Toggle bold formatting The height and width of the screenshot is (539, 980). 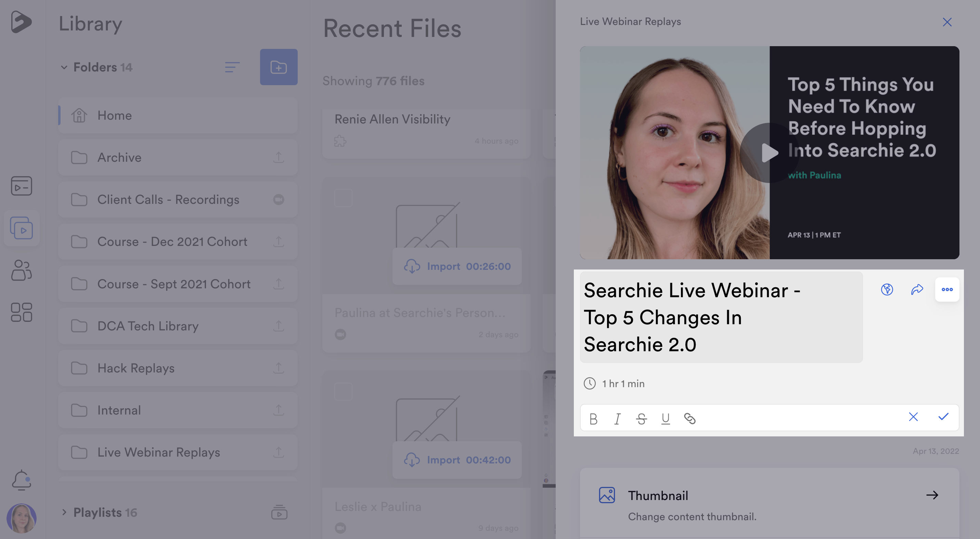point(593,419)
